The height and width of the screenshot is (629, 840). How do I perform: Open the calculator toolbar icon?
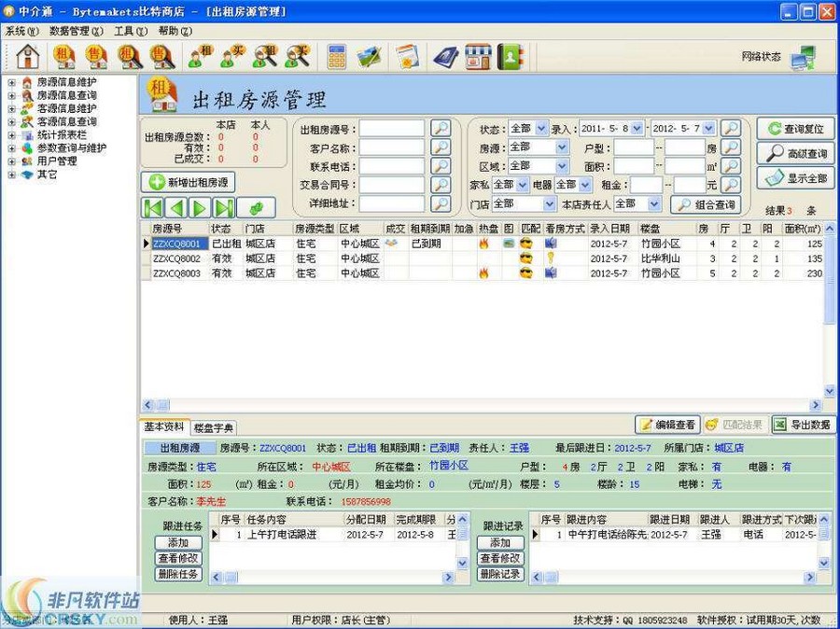pyautogui.click(x=337, y=56)
